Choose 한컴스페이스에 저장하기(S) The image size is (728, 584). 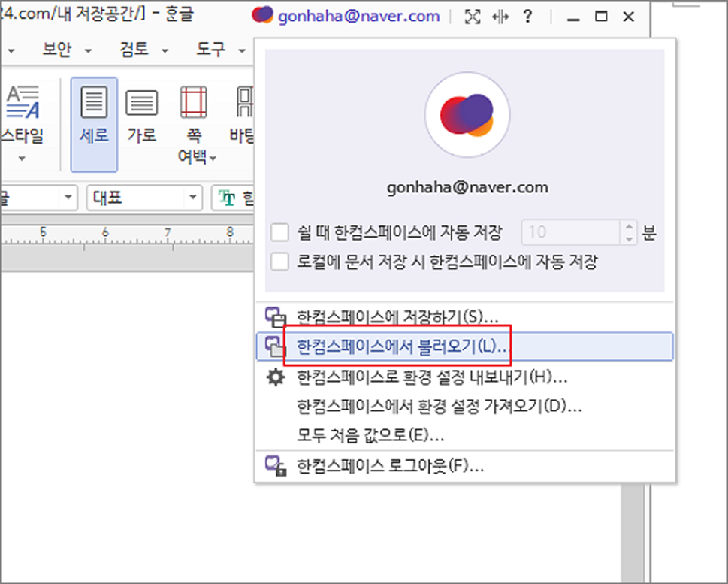pyautogui.click(x=465, y=317)
